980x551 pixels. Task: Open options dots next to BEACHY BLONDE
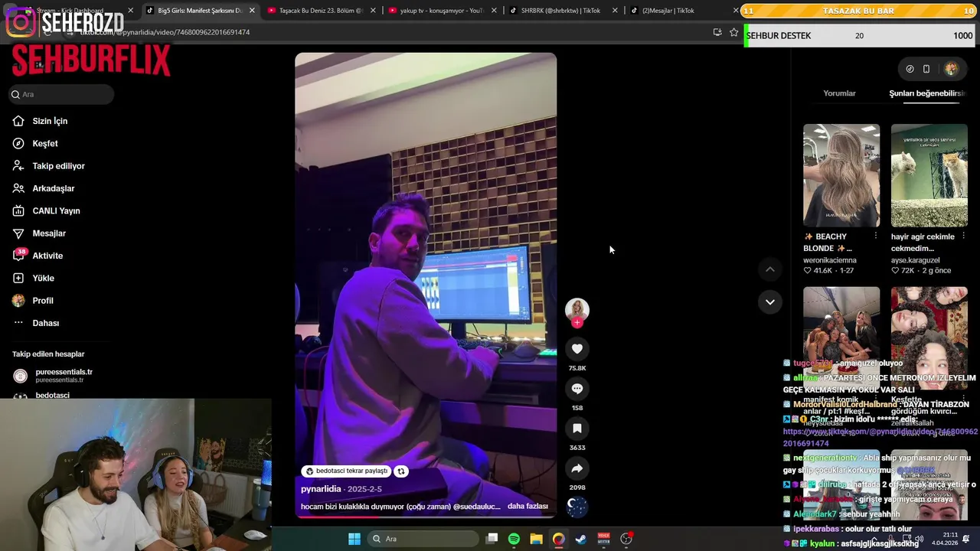pyautogui.click(x=876, y=236)
